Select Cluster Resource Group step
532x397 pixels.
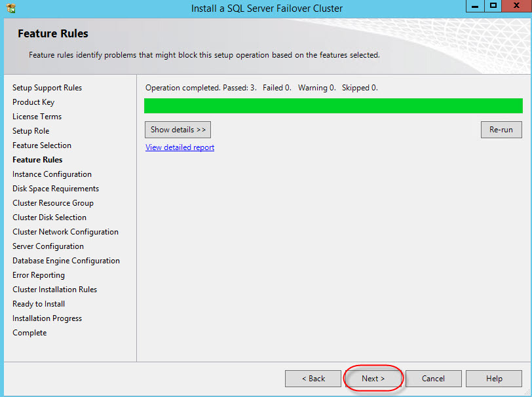point(53,203)
